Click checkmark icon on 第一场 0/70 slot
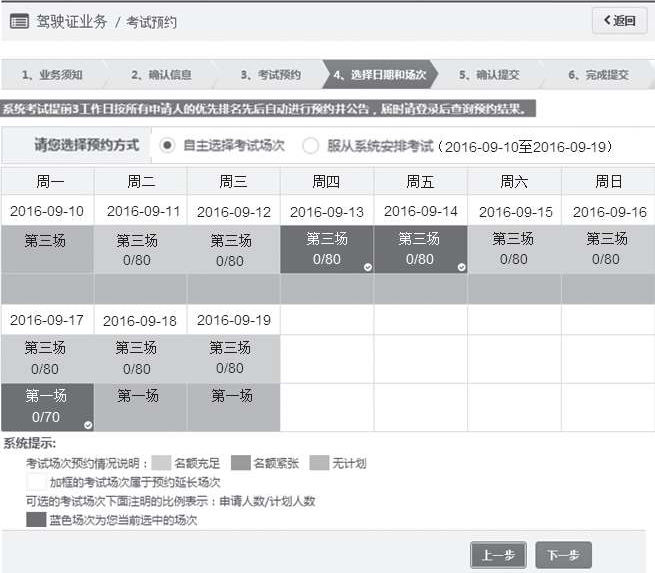The height and width of the screenshot is (573, 655). [88, 425]
